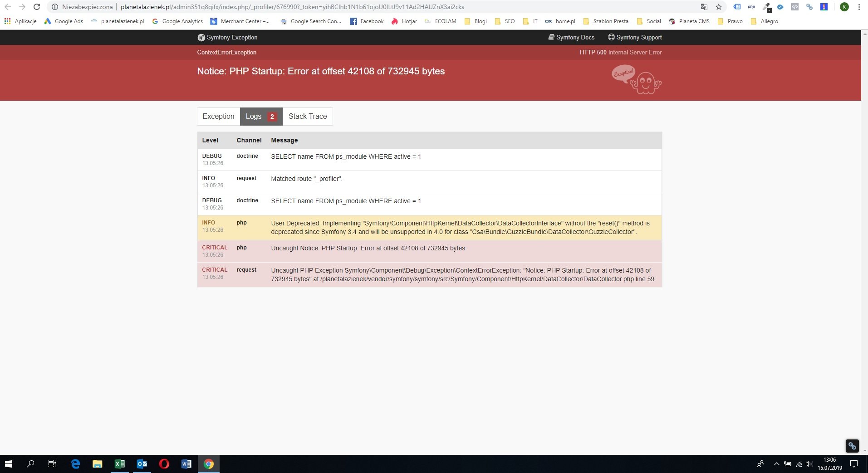Open the ECOLAM bookmark
The width and height of the screenshot is (868, 473).
[441, 21]
